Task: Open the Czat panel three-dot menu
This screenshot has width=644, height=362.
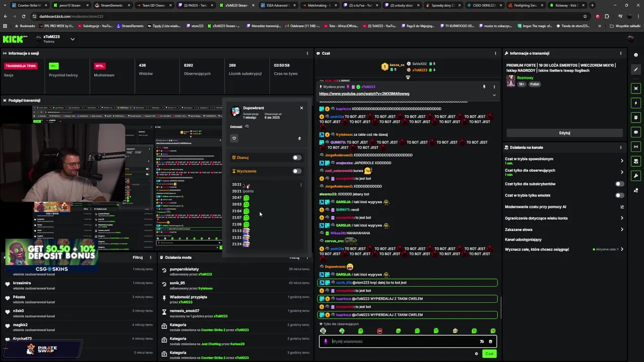Action: point(495,53)
